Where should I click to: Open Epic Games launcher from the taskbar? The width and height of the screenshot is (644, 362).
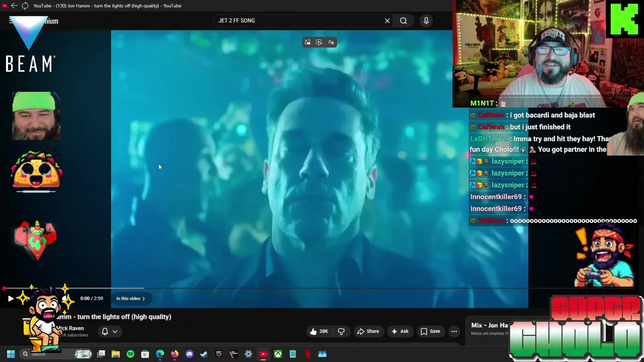click(x=219, y=354)
